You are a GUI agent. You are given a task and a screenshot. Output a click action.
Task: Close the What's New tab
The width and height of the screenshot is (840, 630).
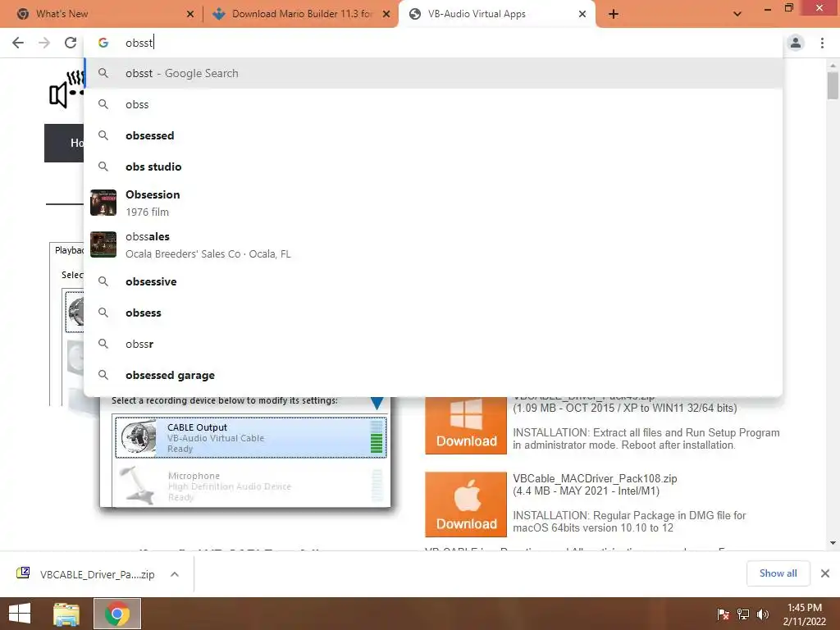190,15
